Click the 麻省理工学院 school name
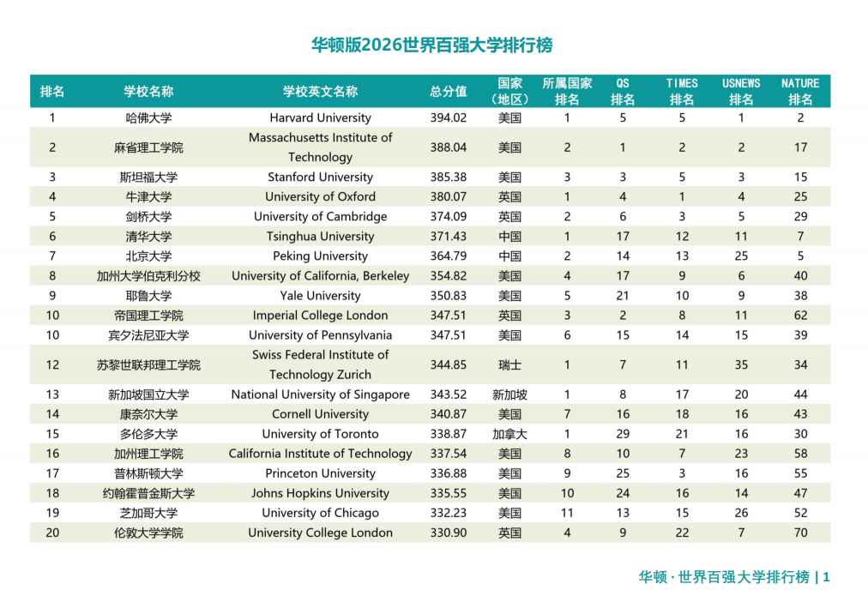Viewport: 868px width, 608px height. point(148,147)
